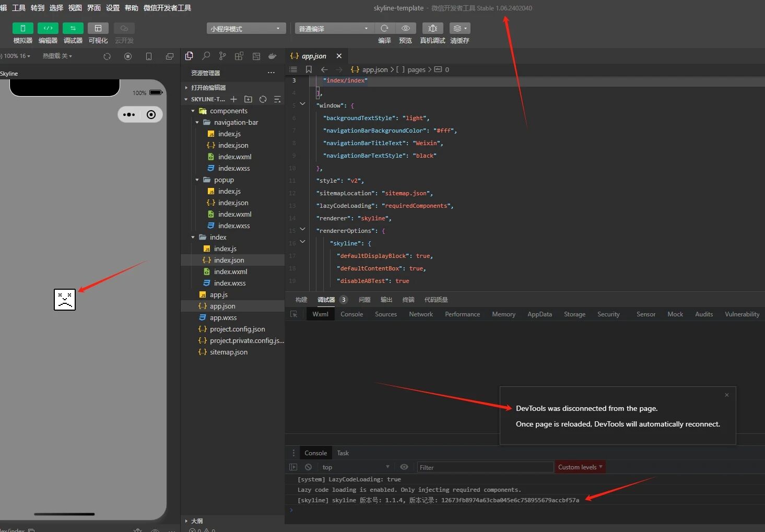Viewport: 765px width, 532px height.
Task: Focus the console Filter field
Action: click(486, 467)
